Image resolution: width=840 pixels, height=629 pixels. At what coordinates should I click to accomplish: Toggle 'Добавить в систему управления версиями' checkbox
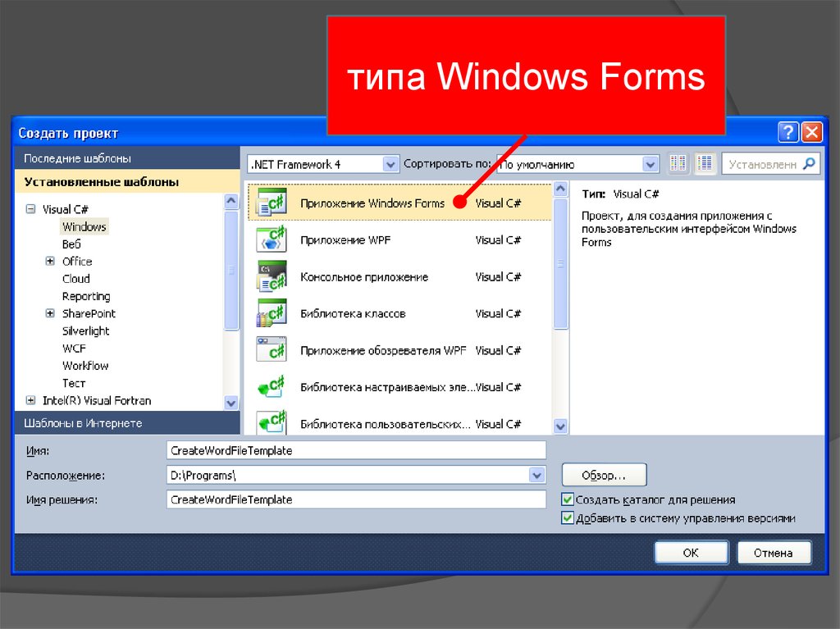568,518
